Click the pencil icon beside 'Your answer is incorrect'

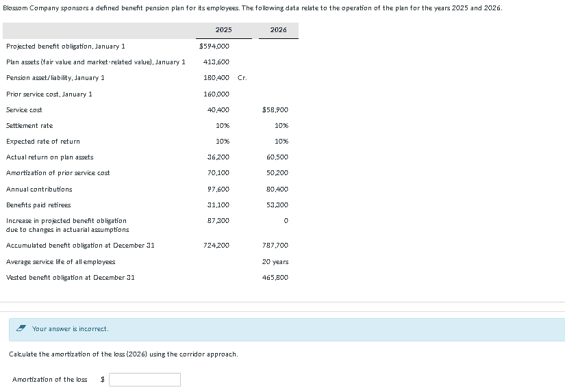click(21, 328)
